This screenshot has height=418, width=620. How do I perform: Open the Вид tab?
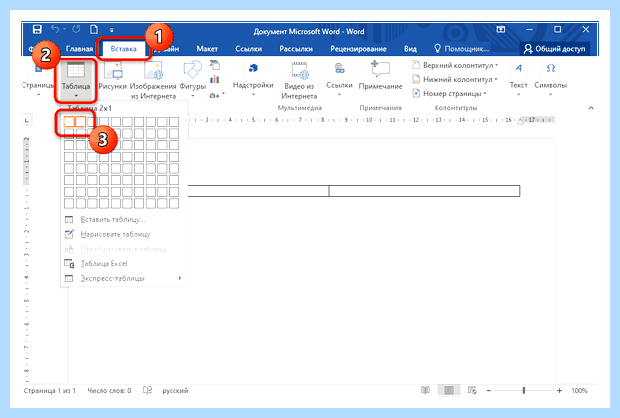click(x=410, y=49)
